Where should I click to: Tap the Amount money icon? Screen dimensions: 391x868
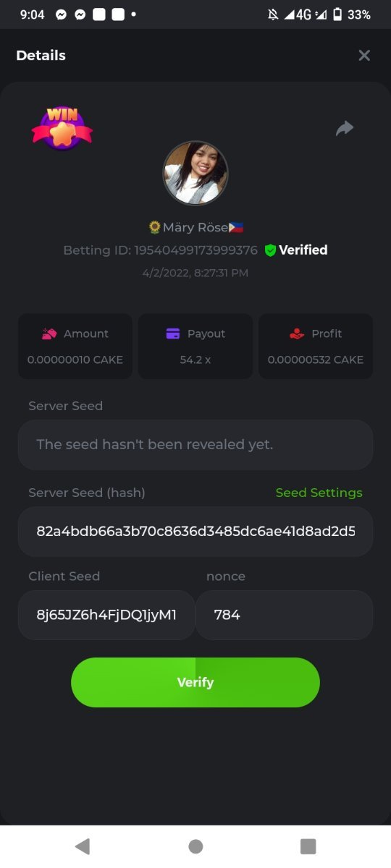coord(49,333)
